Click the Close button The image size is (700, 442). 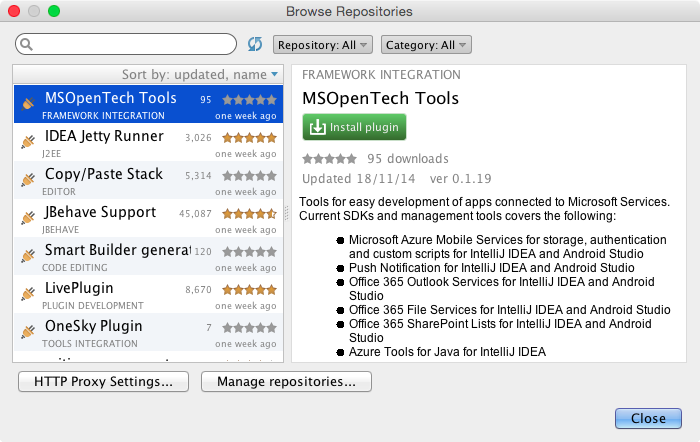tap(648, 418)
